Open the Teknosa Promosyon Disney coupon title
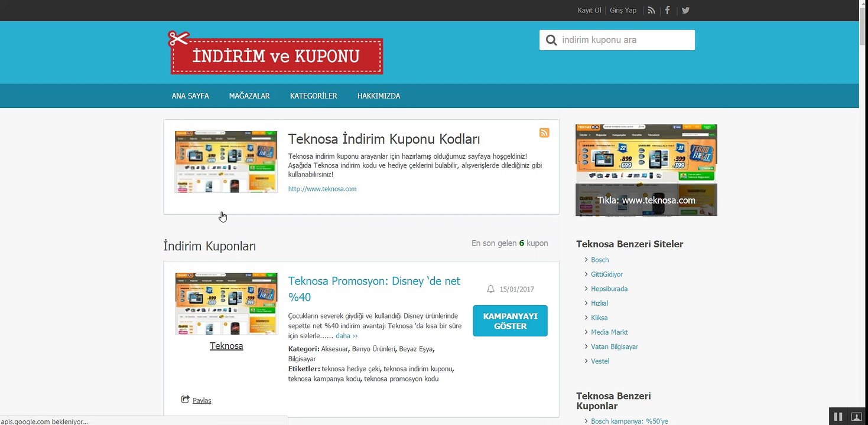868x425 pixels. pos(374,289)
